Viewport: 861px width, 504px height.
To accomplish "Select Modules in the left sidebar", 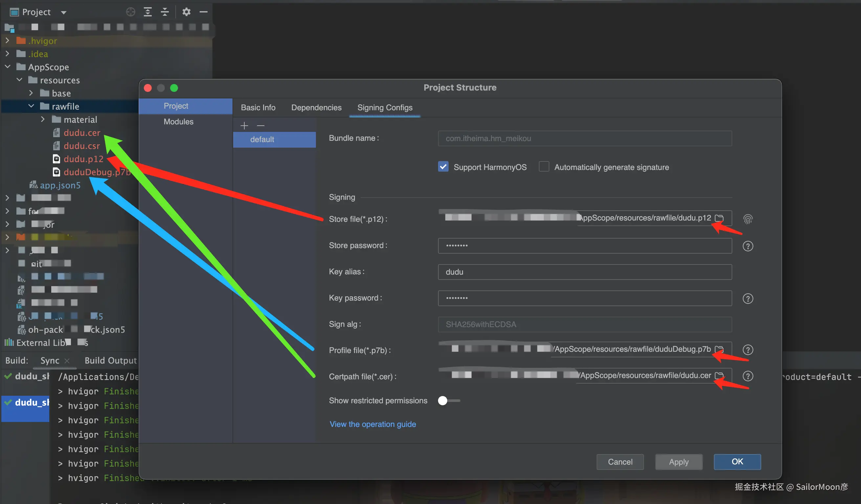I will pos(178,122).
